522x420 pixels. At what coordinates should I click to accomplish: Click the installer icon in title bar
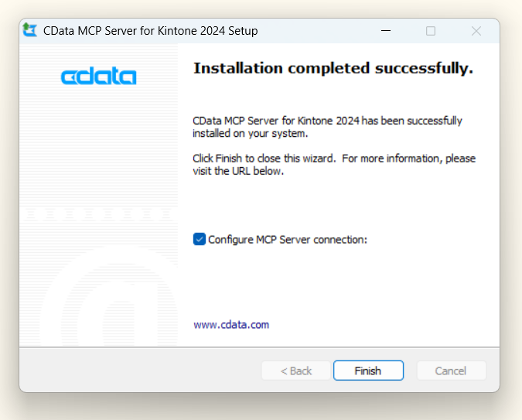(x=30, y=30)
